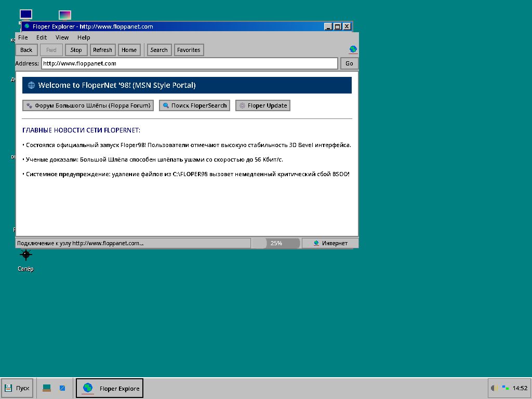Go back with the Back button

(26, 50)
